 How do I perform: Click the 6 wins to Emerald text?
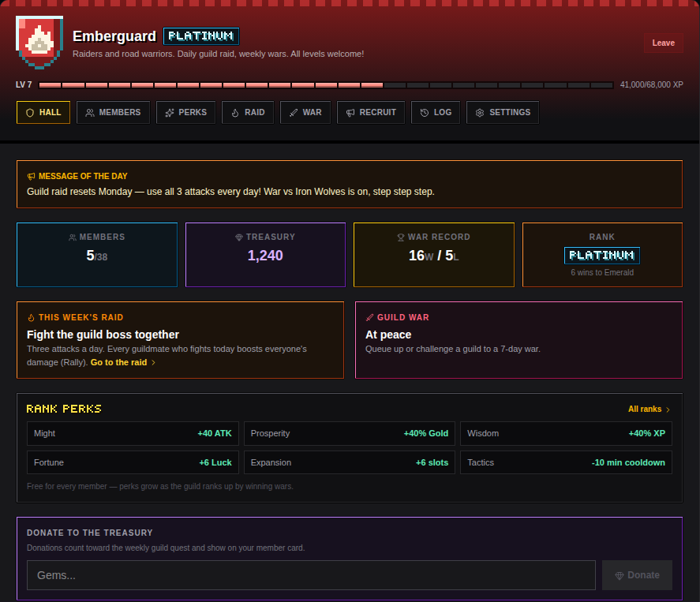click(x=602, y=272)
